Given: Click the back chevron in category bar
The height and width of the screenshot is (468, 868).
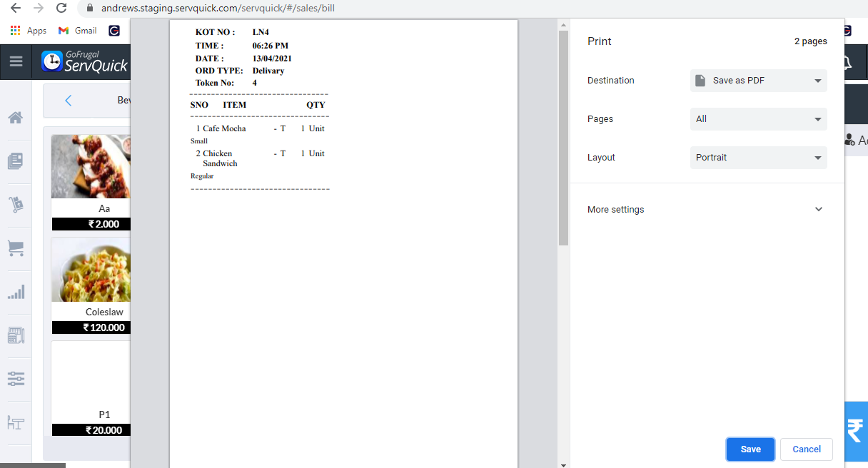Looking at the screenshot, I should [69, 101].
